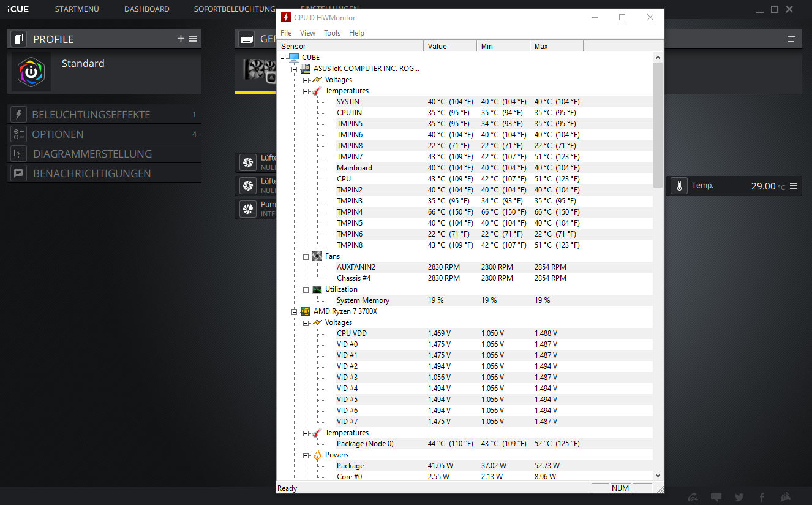The image size is (812, 505).
Task: Collapse the ASUSTeK COMPUTER INC. node
Action: (x=294, y=69)
